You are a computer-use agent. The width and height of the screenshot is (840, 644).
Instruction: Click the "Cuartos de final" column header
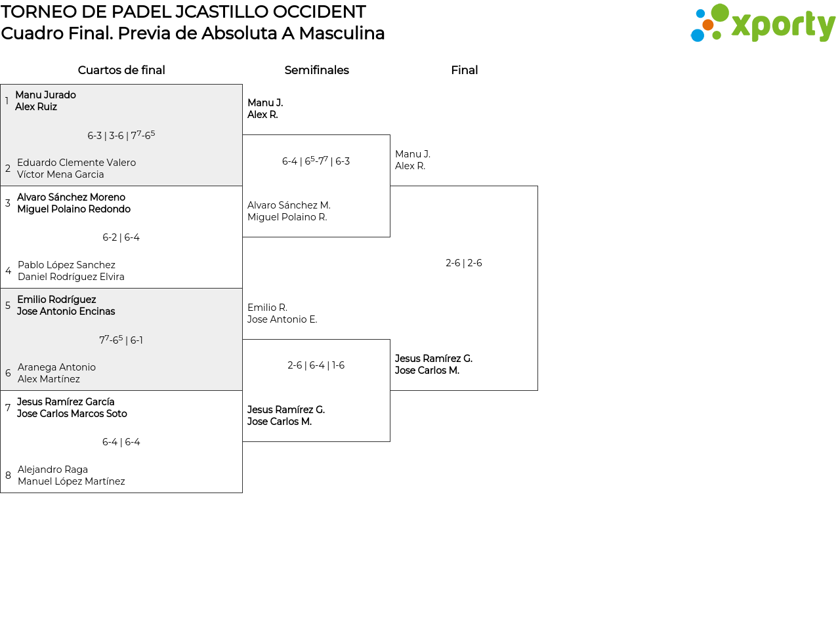click(121, 70)
